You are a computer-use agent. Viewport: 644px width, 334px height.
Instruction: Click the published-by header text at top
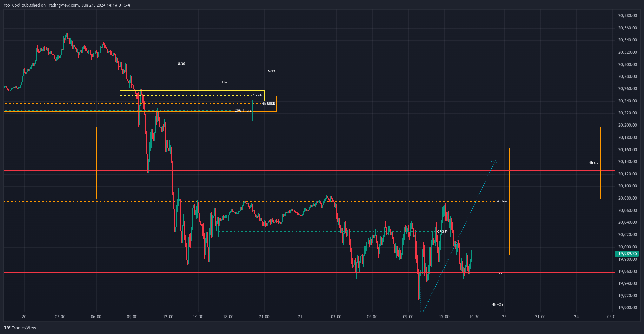67,5
